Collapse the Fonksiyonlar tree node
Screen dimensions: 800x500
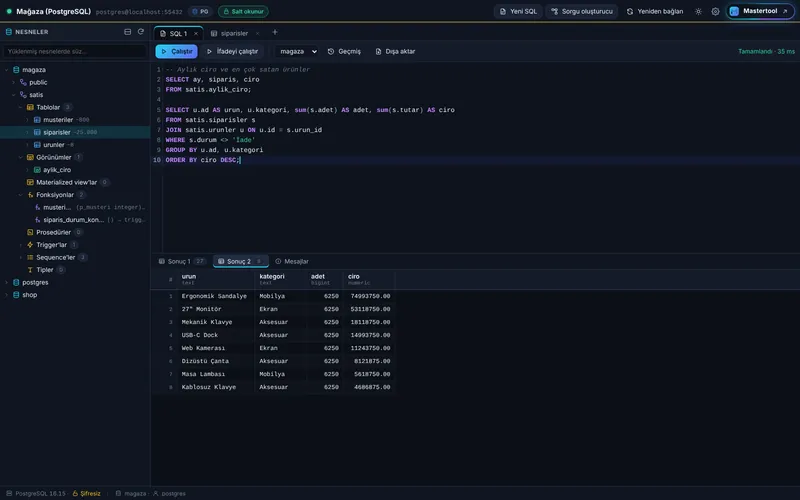20,195
